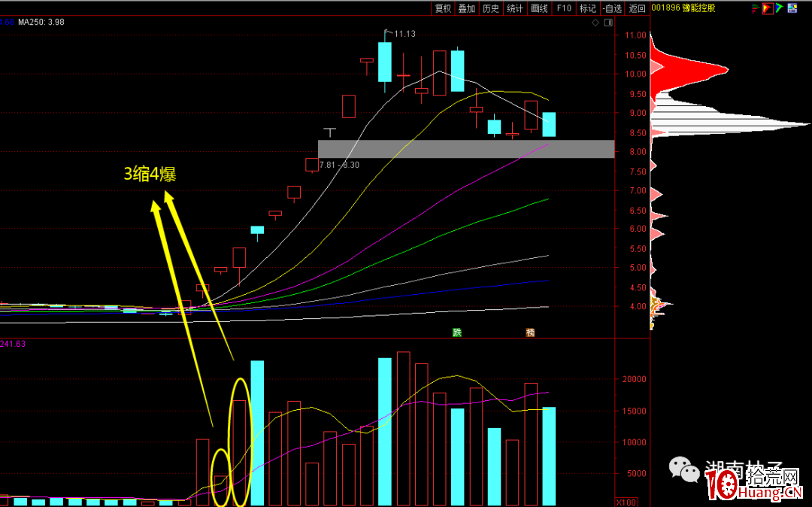Click the green 跌 marker on chart
812x507 pixels.
tap(456, 332)
